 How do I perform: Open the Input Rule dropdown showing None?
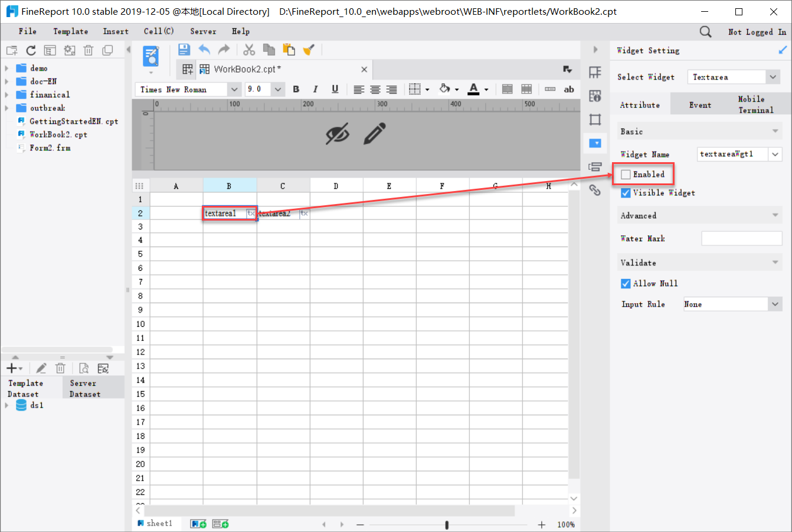point(774,304)
